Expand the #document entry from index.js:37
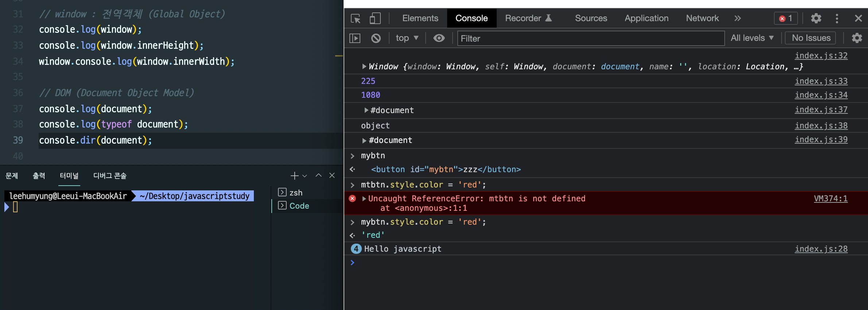 366,110
